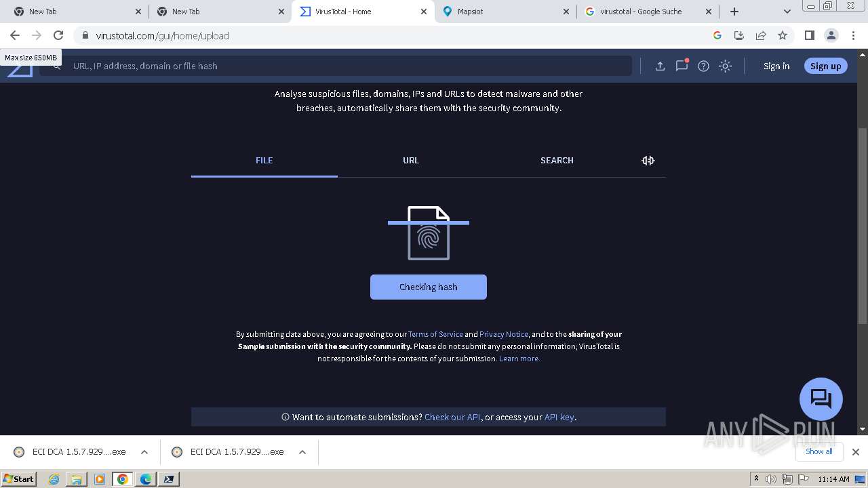Click the VirusTotal logo in header
This screenshot has width=868, height=488.
tap(20, 70)
